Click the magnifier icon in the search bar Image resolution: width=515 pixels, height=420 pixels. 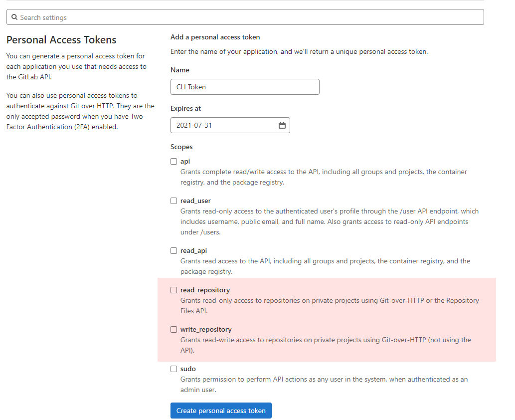coord(14,17)
